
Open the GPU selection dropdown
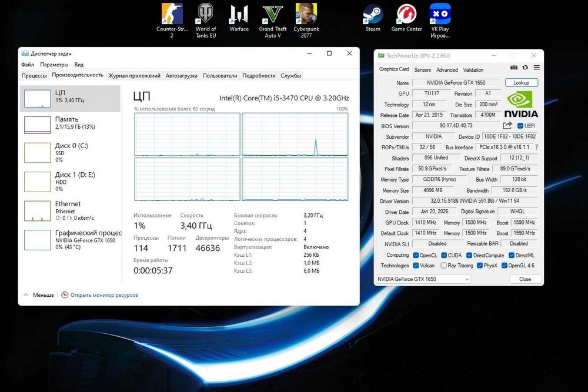click(423, 279)
